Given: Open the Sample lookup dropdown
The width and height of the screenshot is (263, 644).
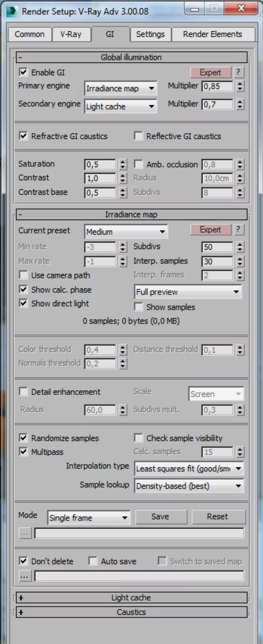Looking at the screenshot, I should (189, 486).
